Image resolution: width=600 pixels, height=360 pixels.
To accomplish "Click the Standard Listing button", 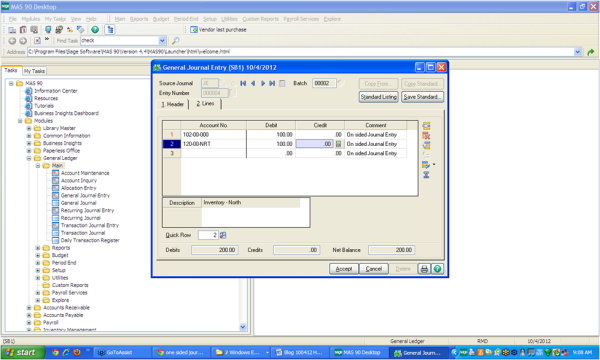I will pos(378,97).
